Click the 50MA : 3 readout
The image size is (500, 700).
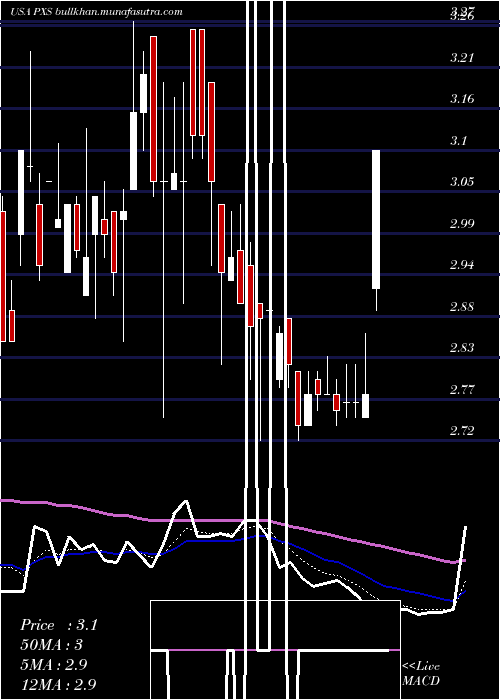pyautogui.click(x=52, y=645)
